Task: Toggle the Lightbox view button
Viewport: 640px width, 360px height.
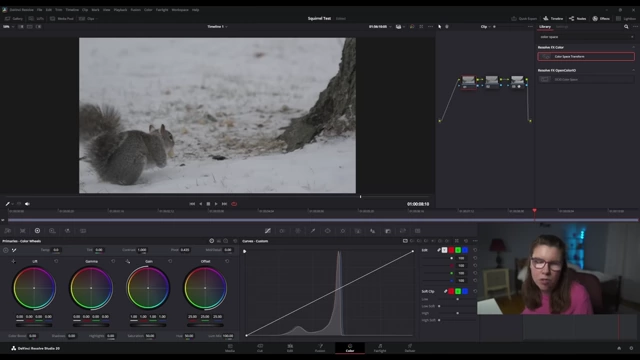Action: (x=626, y=18)
